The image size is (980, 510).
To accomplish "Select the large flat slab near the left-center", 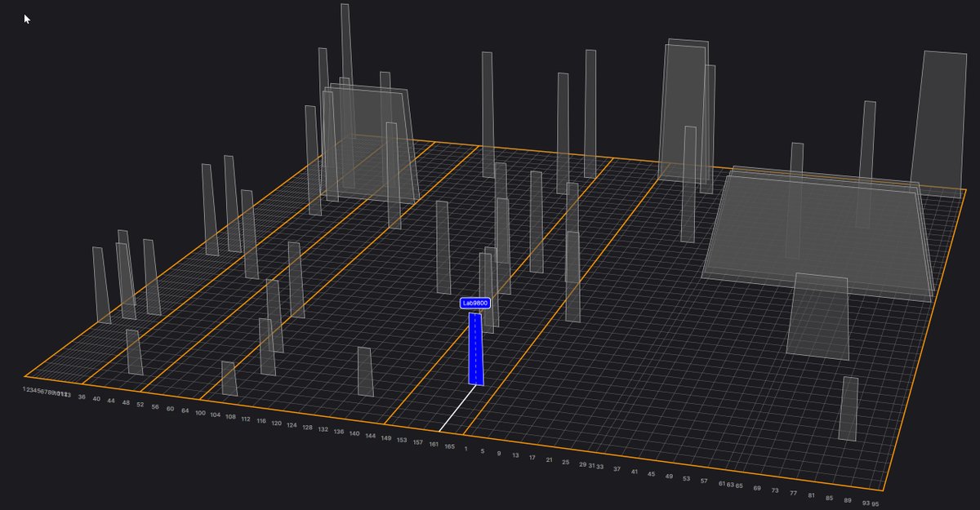I will click(367, 147).
